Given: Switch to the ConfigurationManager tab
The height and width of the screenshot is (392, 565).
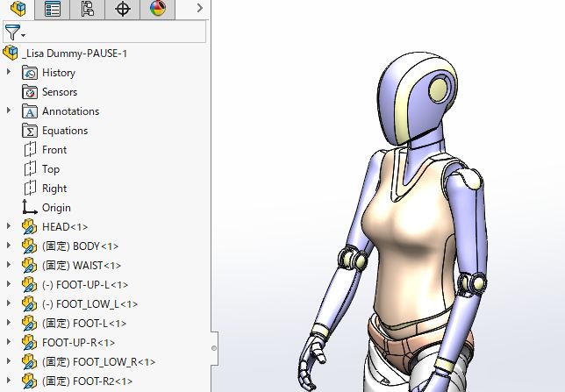Looking at the screenshot, I should point(88,9).
